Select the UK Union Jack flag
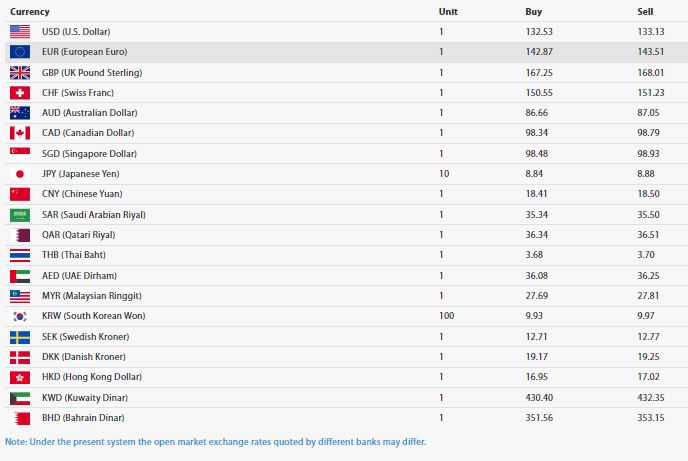 [20, 73]
